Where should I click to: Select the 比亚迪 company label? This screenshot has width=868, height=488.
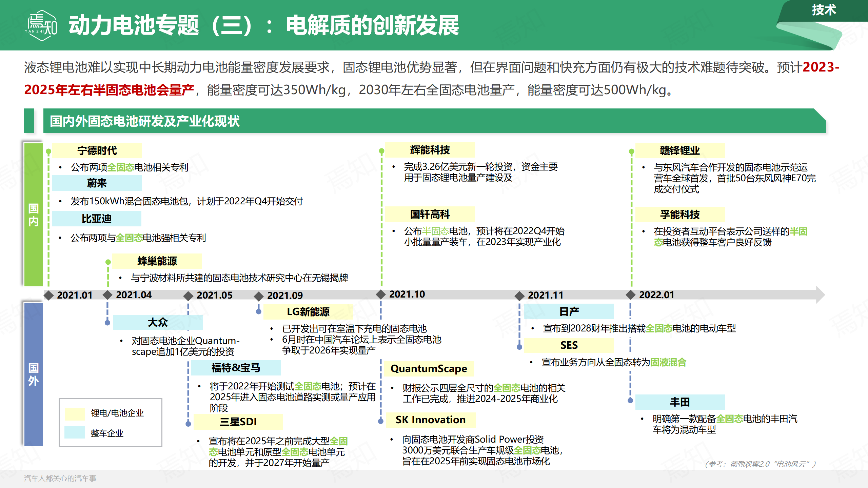(97, 219)
